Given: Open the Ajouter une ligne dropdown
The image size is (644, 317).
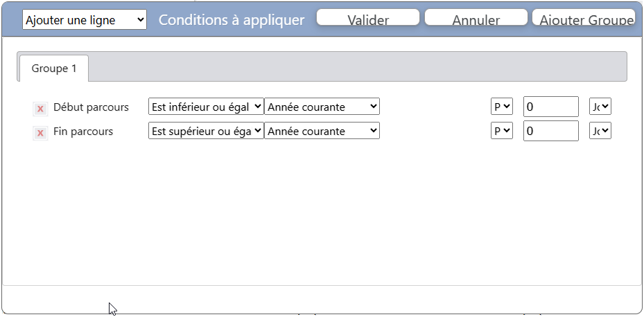Looking at the screenshot, I should tap(85, 20).
